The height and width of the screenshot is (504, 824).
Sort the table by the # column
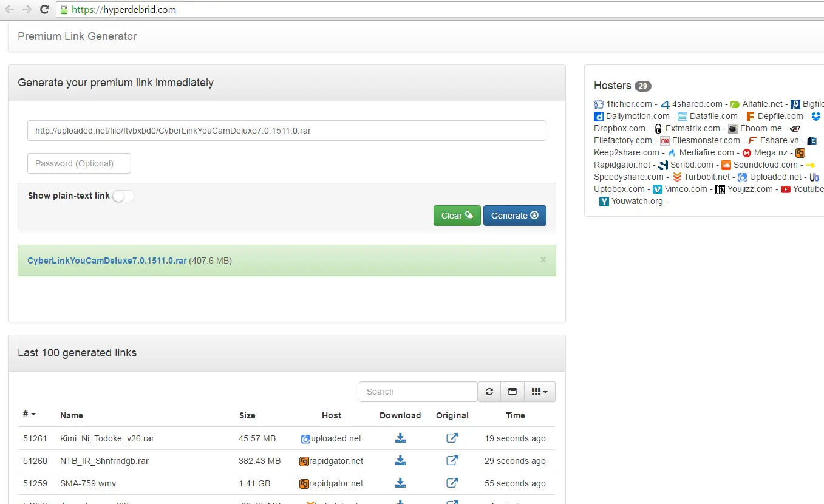point(29,414)
